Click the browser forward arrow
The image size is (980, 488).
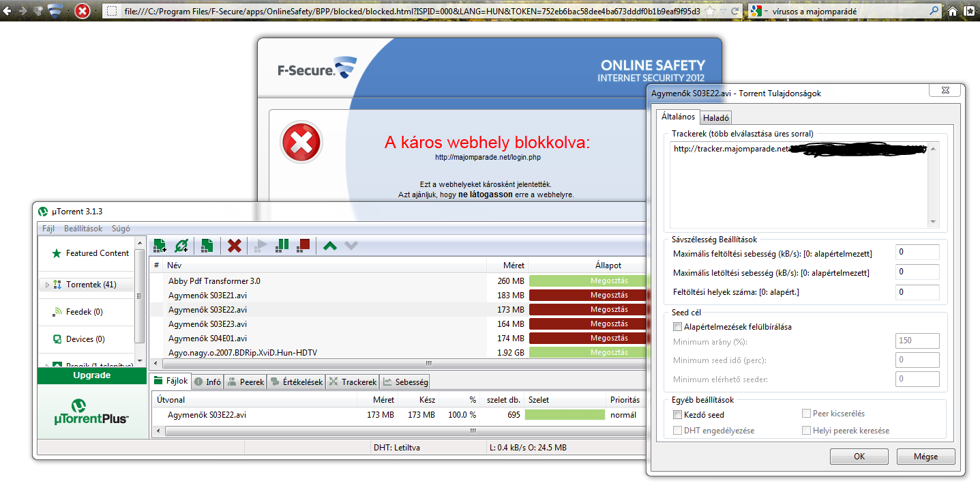pyautogui.click(x=23, y=11)
